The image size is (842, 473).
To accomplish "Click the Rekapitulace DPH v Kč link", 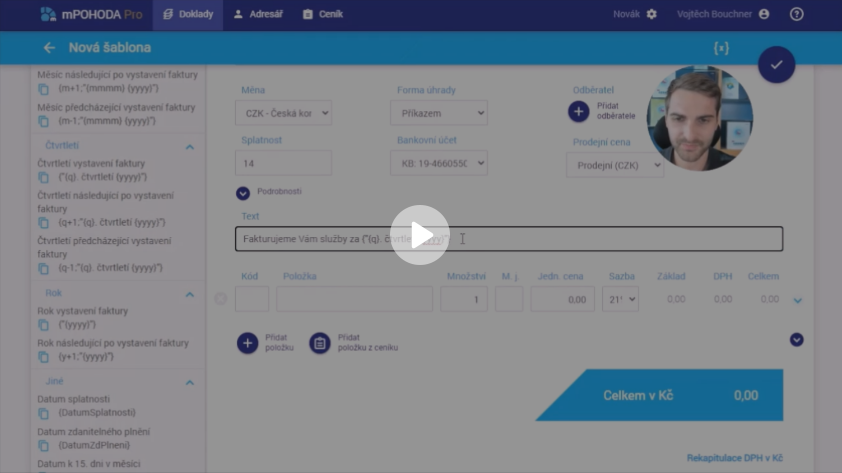I will (734, 458).
